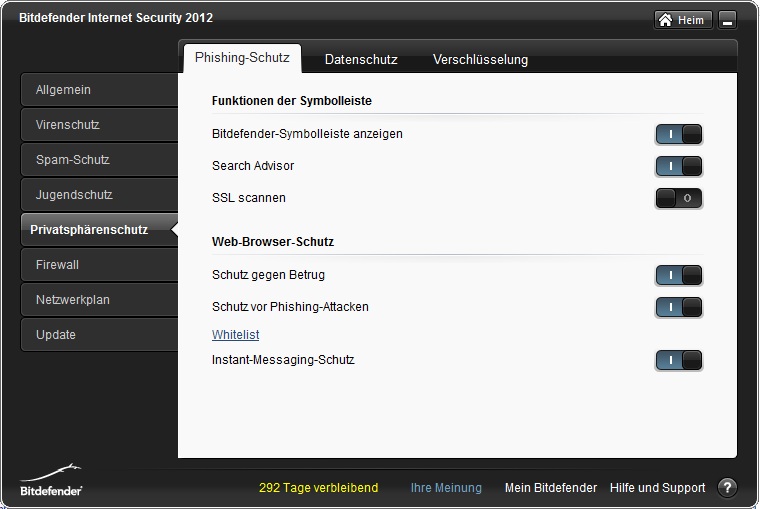Open Hilfe und Support
This screenshot has width=760, height=509.
657,488
